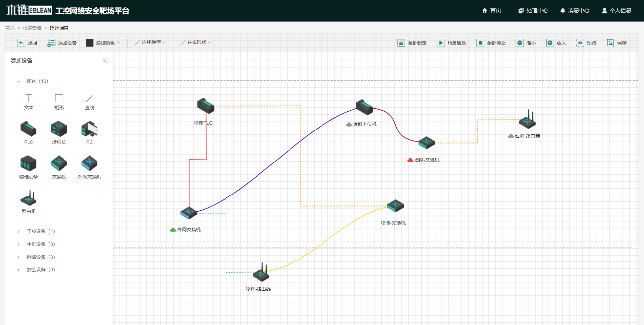Pick the 路由器 router palette icon

coord(29,198)
